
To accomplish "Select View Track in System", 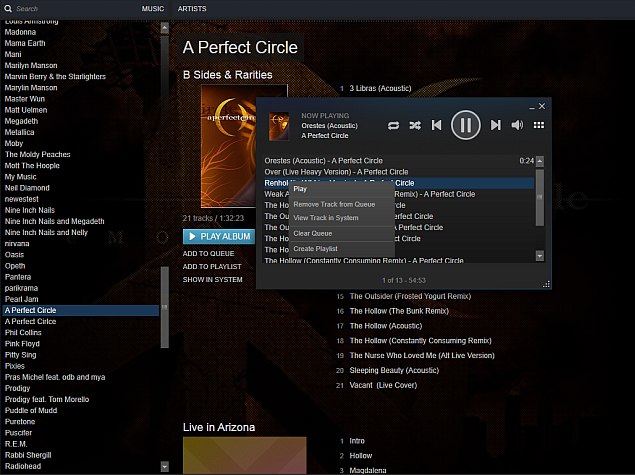I will point(342,218).
